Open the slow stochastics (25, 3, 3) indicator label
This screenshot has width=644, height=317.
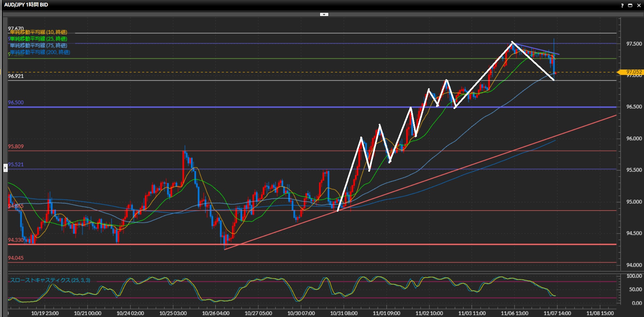pyautogui.click(x=50, y=280)
